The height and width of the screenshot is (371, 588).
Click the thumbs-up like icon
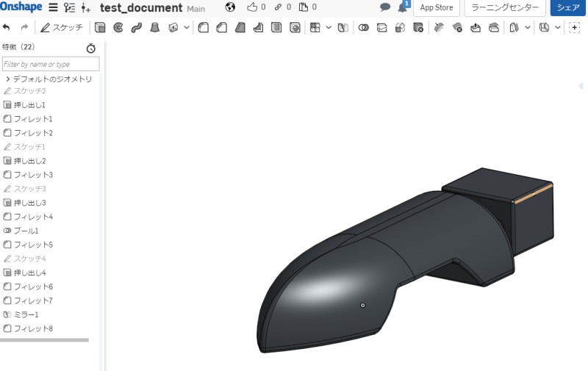pyautogui.click(x=252, y=7)
